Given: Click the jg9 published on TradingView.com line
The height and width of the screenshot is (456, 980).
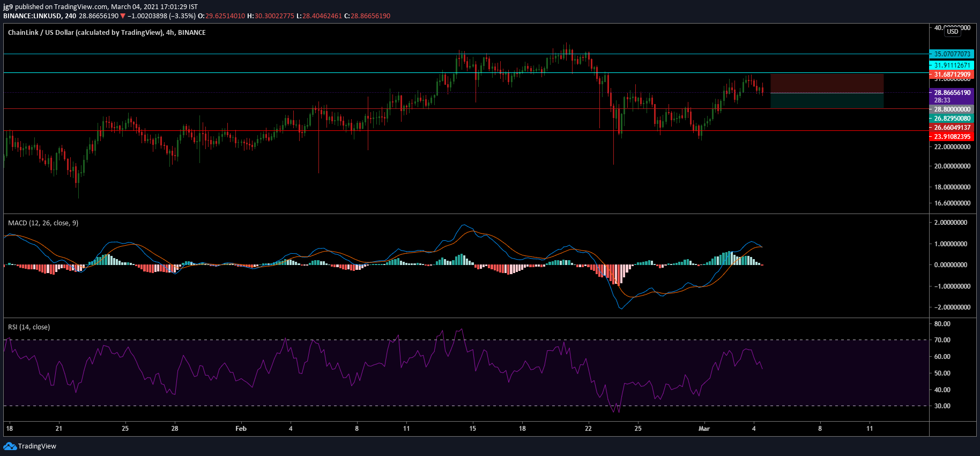Looking at the screenshot, I should coord(100,7).
